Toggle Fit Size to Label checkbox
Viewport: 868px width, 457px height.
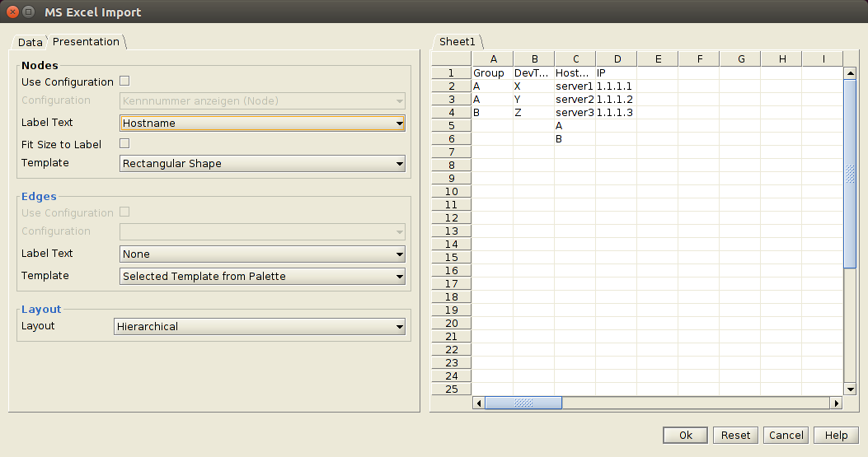tap(124, 143)
